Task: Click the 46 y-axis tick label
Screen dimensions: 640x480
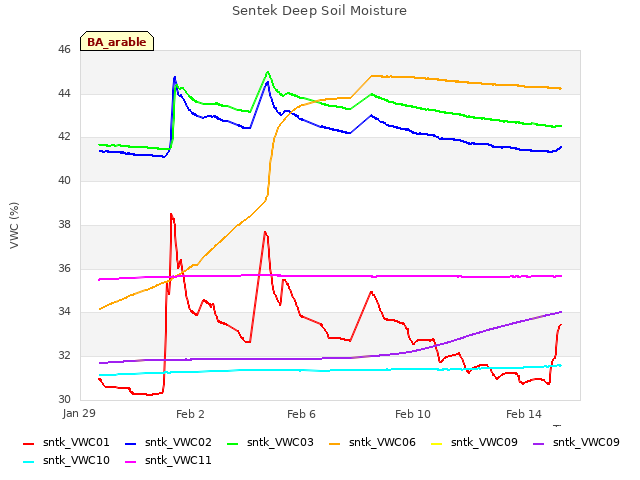Action: click(x=64, y=50)
